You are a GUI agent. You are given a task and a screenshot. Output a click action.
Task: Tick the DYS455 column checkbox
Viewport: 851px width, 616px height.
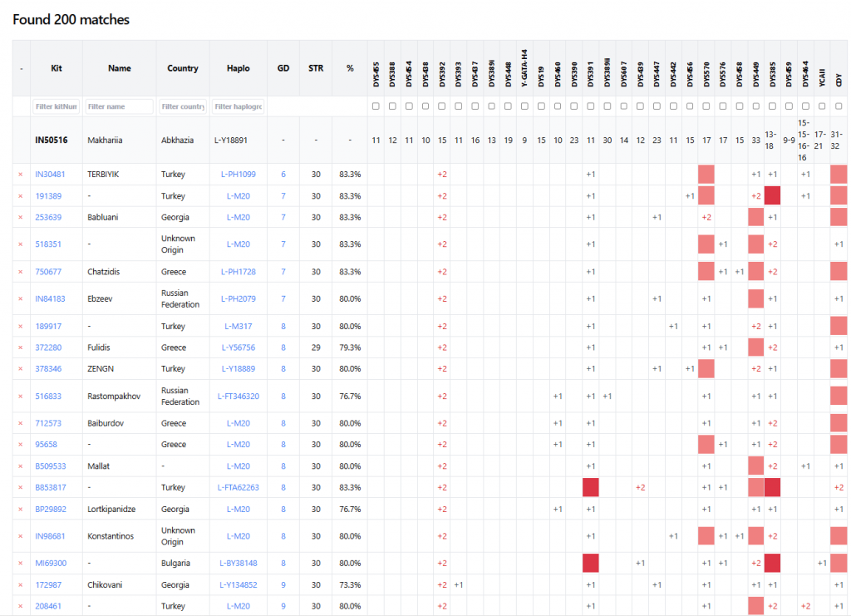(x=376, y=106)
